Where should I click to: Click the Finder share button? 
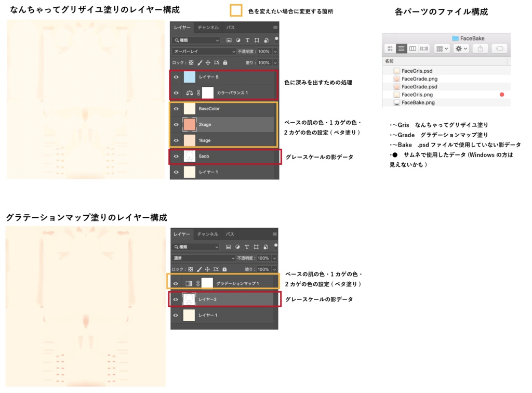[x=480, y=48]
